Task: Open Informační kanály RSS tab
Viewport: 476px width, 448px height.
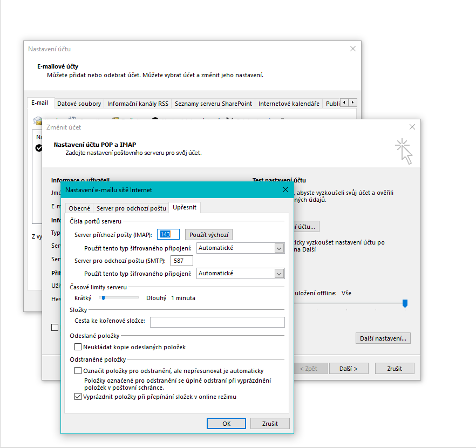Action: click(x=138, y=104)
